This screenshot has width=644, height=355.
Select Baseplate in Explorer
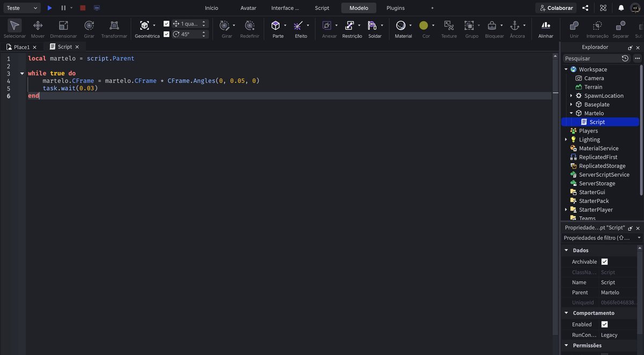(597, 105)
